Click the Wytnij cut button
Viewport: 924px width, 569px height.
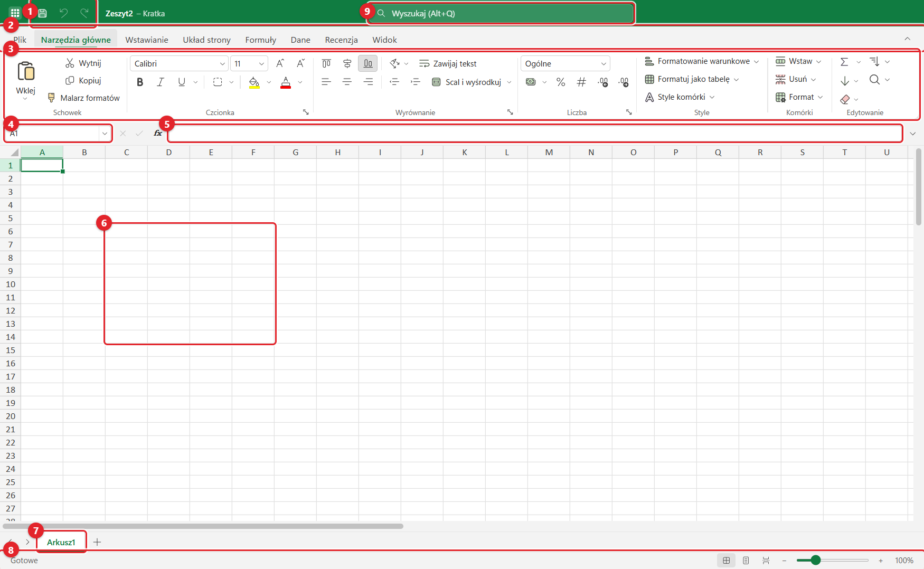(x=83, y=63)
